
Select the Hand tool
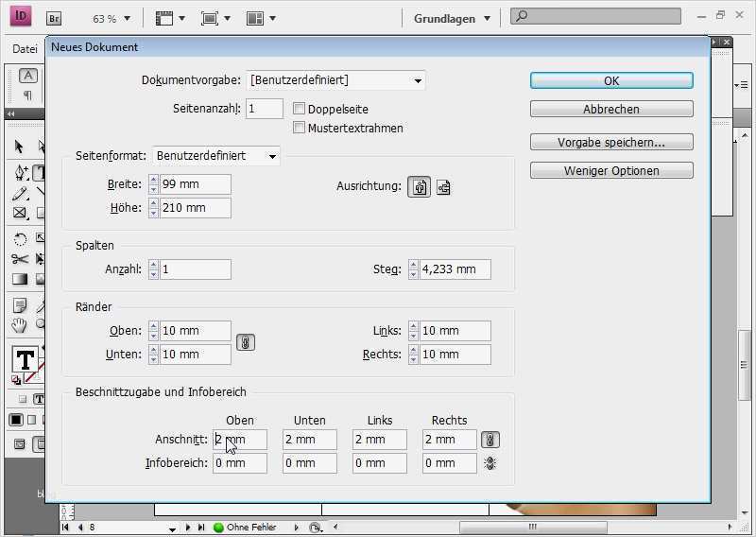pyautogui.click(x=19, y=325)
